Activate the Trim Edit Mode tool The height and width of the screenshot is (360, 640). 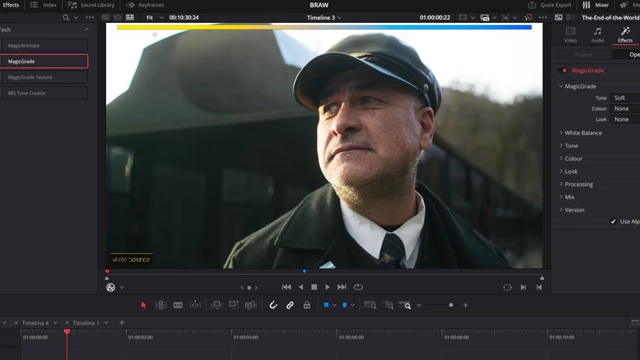tap(160, 305)
